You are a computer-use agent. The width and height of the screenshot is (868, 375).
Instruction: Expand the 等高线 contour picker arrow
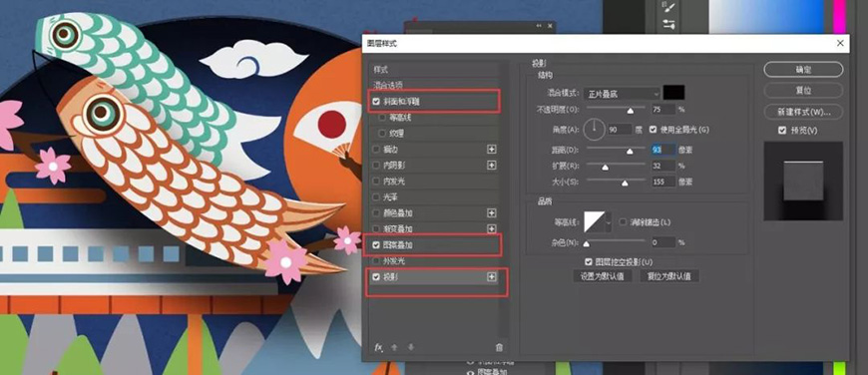pos(609,222)
